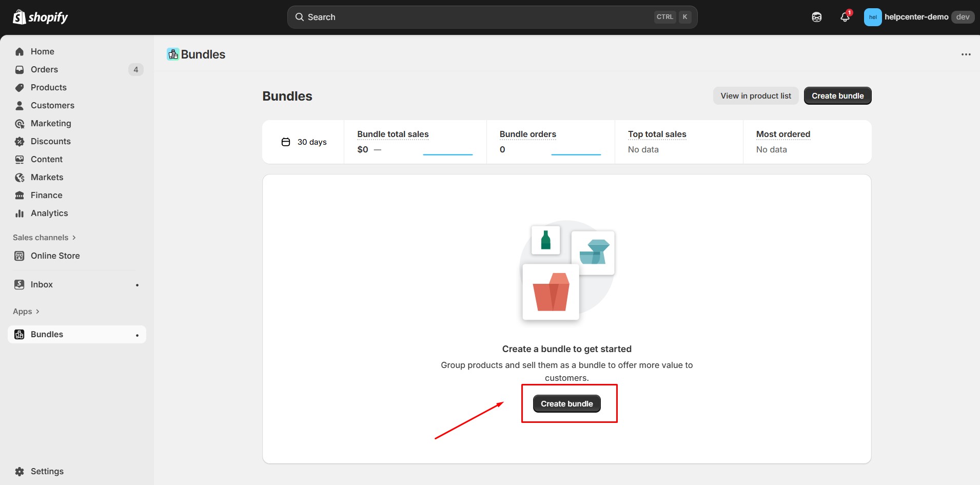Viewport: 980px width, 485px height.
Task: Click View in product list
Action: [x=755, y=95]
